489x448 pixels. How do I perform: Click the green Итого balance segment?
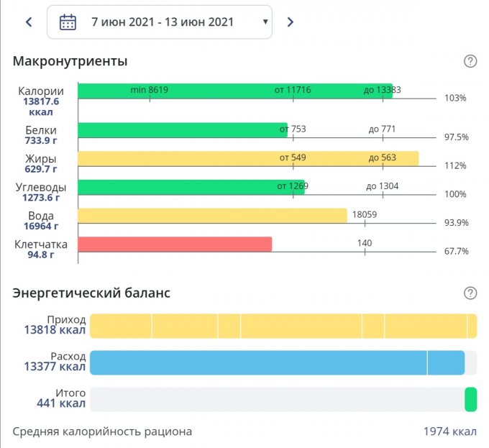[x=471, y=399]
